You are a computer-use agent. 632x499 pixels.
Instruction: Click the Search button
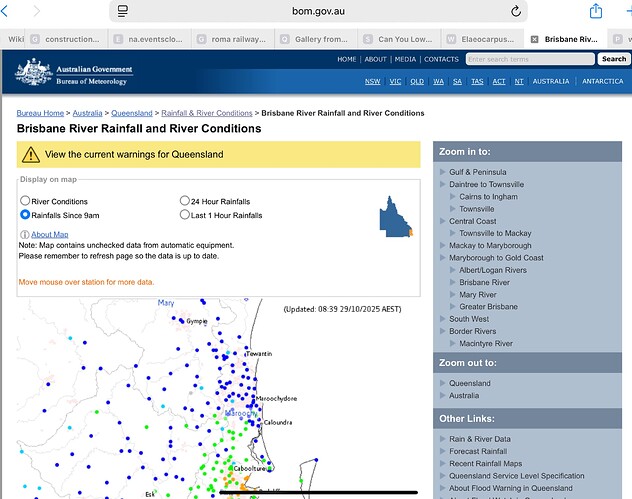(613, 59)
